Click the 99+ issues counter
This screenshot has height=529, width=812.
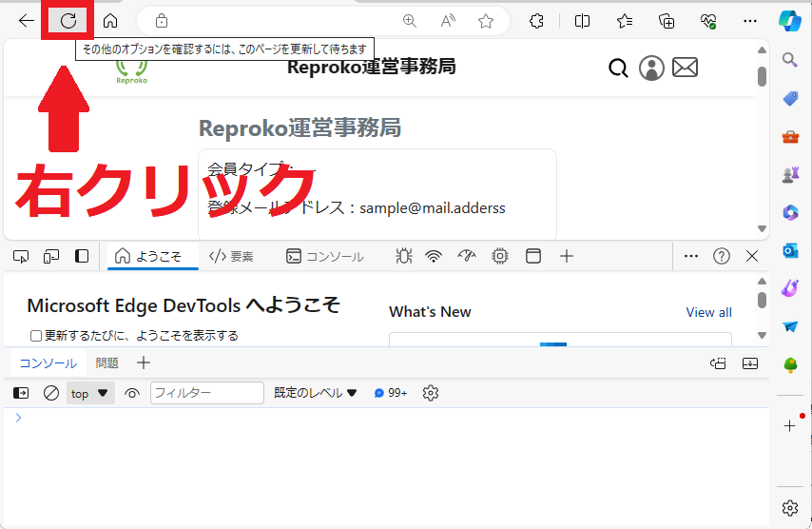tap(391, 393)
